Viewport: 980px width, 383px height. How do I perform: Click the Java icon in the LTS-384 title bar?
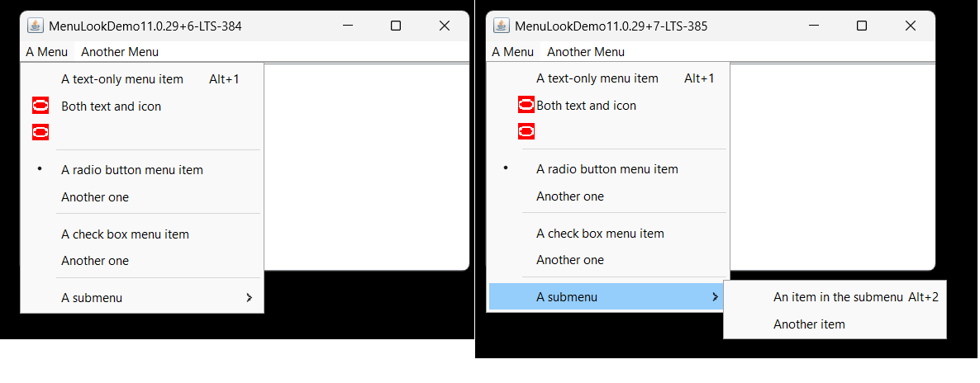pyautogui.click(x=35, y=26)
